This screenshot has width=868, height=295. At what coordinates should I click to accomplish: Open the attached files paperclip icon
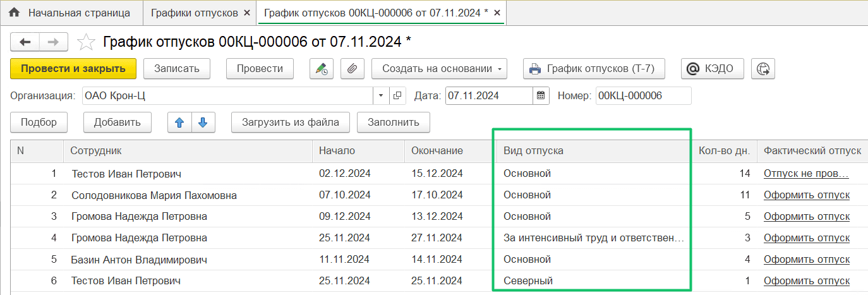point(353,69)
